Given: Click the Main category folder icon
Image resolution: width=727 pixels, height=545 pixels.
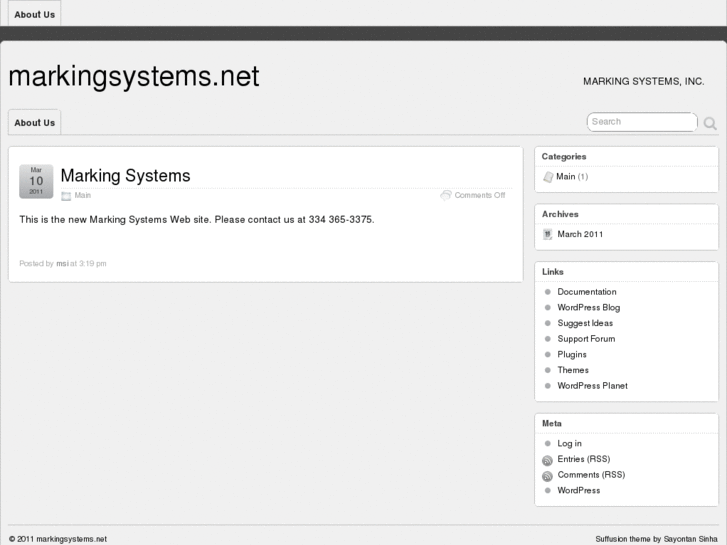Looking at the screenshot, I should click(x=548, y=177).
